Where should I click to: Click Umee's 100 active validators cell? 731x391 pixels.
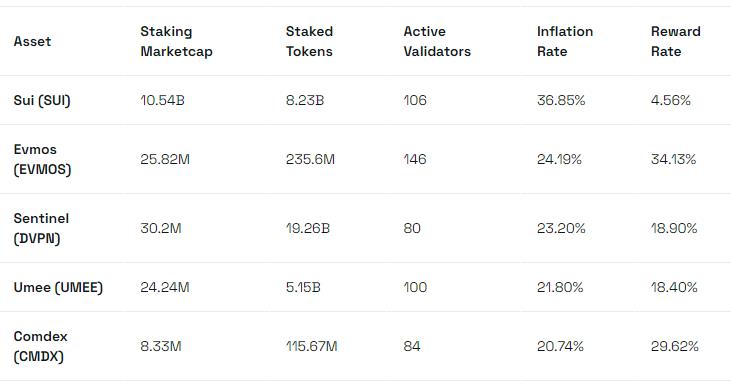pos(415,287)
